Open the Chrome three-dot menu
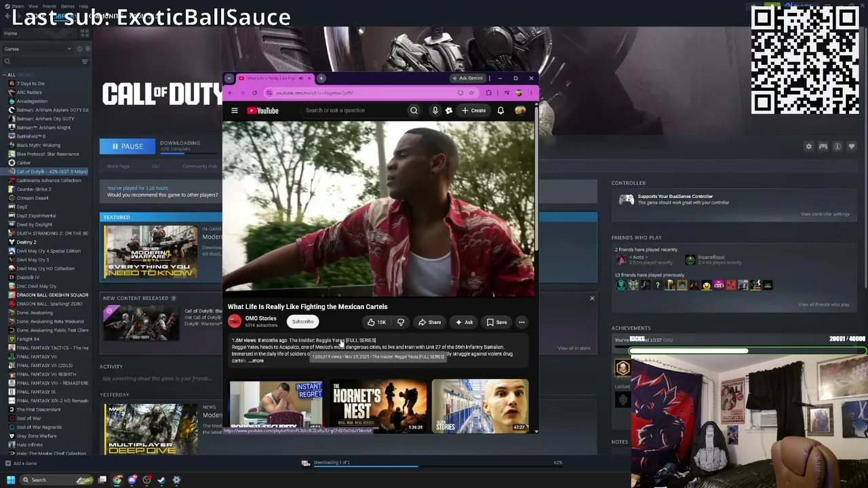Image resolution: width=868 pixels, height=488 pixels. (x=532, y=93)
